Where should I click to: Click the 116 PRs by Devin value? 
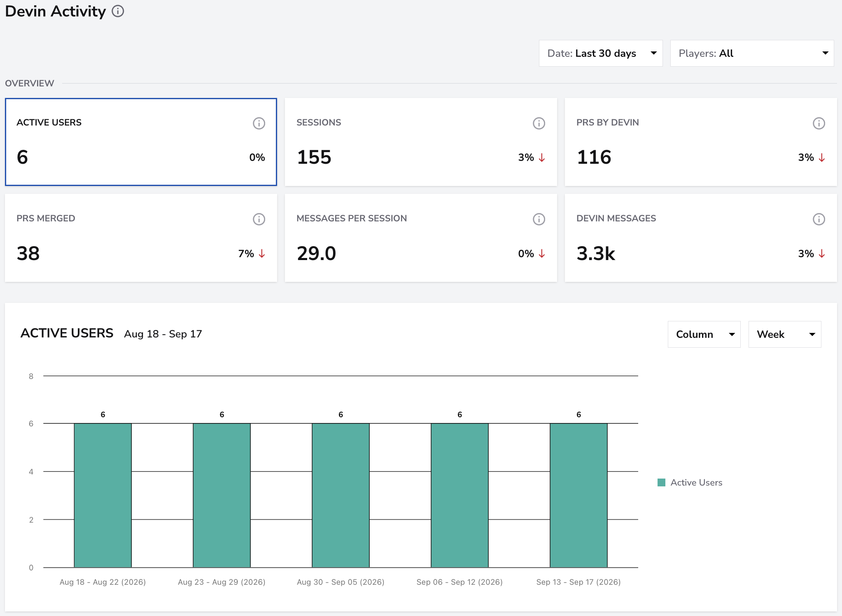click(594, 157)
